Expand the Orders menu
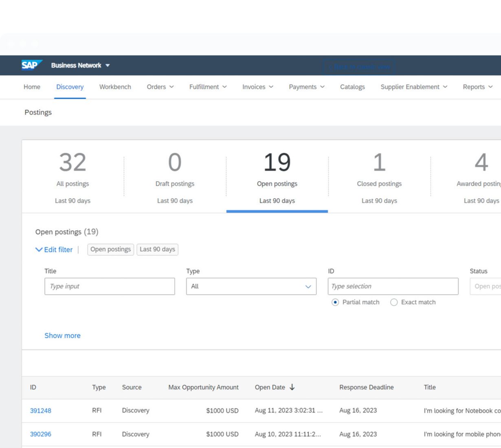Screen dimensions: 501x448 pos(160,87)
